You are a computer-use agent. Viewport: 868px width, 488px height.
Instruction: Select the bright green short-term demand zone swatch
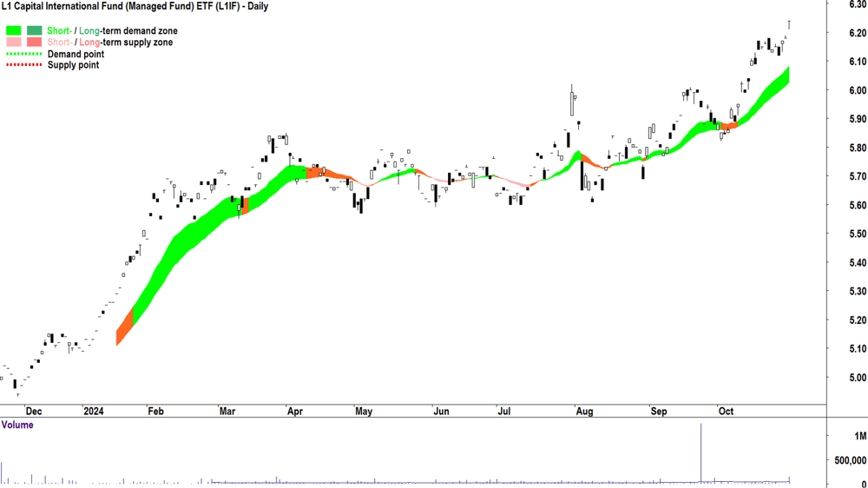point(13,30)
